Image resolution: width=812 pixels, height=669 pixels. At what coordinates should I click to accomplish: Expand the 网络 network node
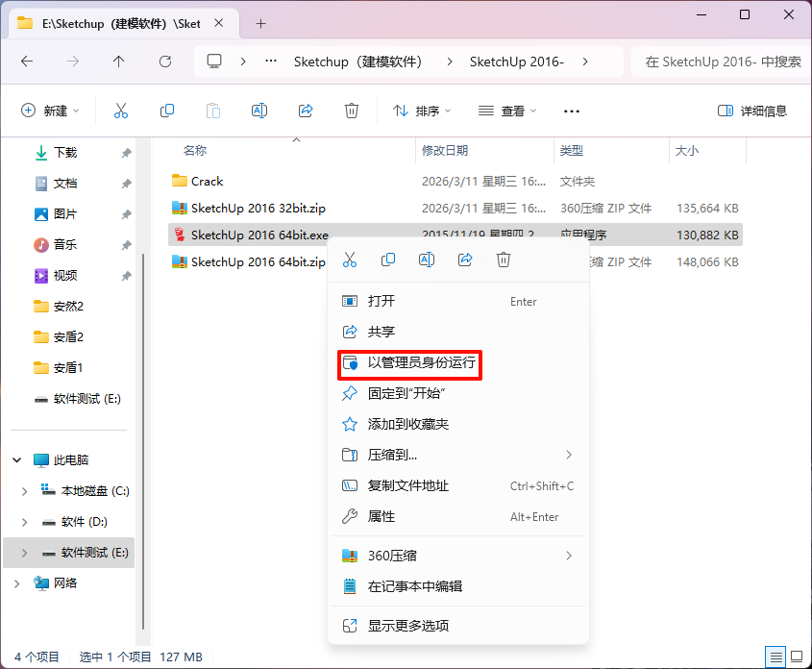point(17,583)
